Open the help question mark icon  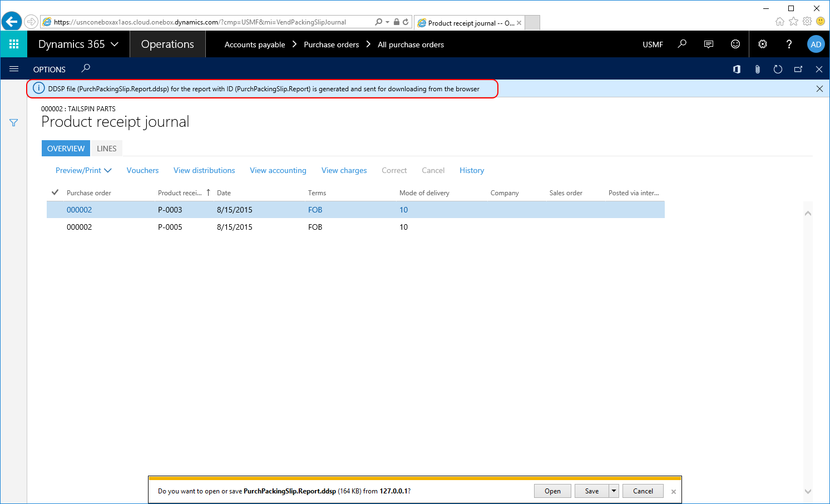pyautogui.click(x=789, y=44)
